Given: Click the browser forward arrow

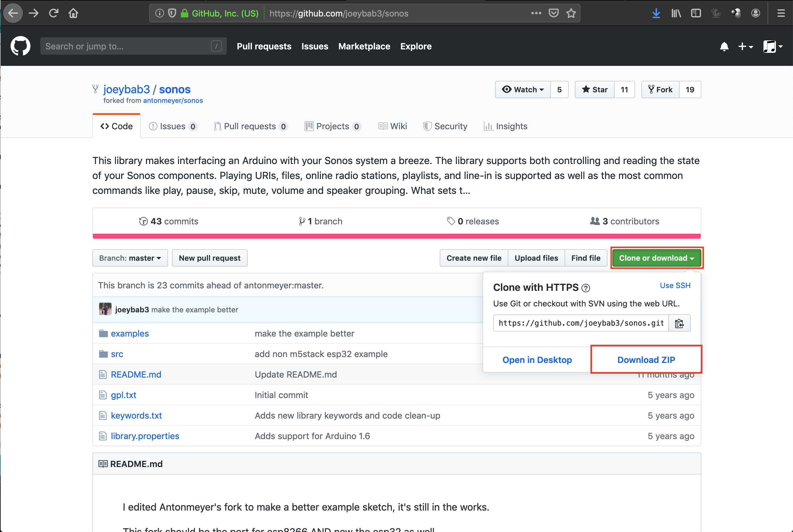Looking at the screenshot, I should [x=34, y=13].
